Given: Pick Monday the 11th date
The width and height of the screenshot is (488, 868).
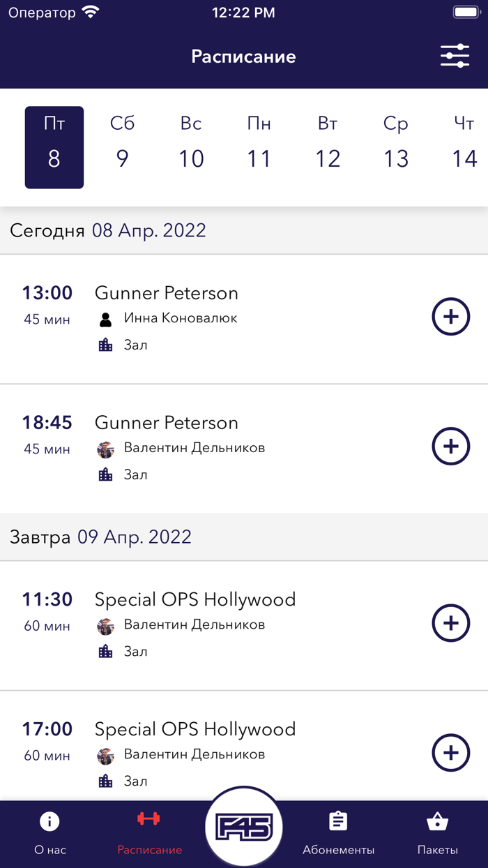Looking at the screenshot, I should click(x=259, y=147).
